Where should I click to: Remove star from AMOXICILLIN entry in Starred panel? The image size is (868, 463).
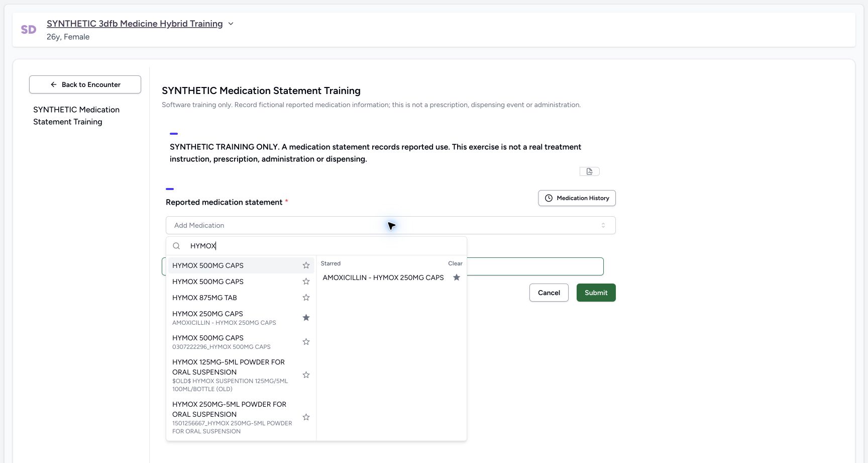(457, 277)
